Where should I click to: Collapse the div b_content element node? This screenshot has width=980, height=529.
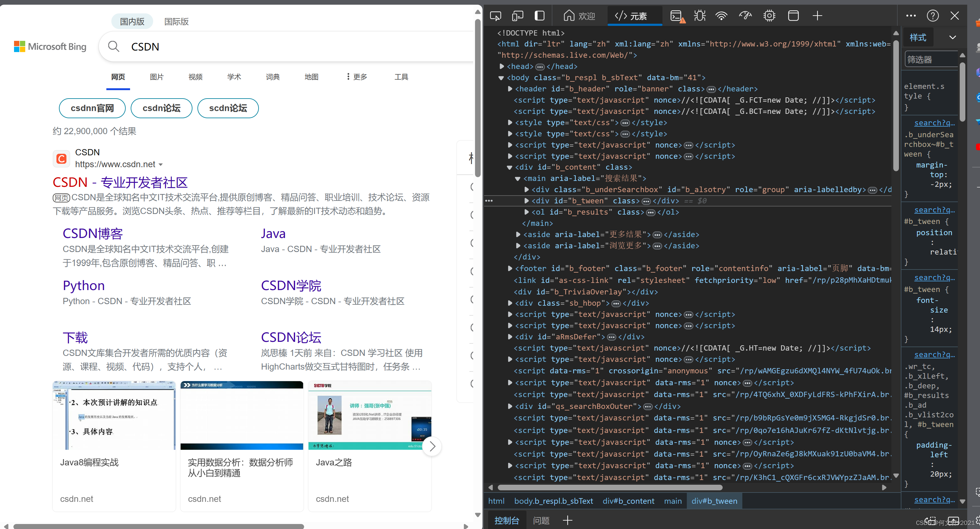point(510,167)
